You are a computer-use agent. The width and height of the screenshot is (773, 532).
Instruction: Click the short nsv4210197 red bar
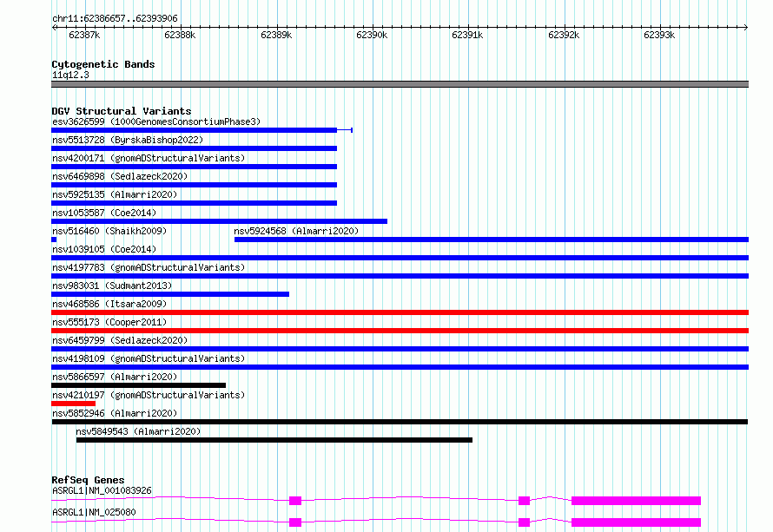[74, 404]
